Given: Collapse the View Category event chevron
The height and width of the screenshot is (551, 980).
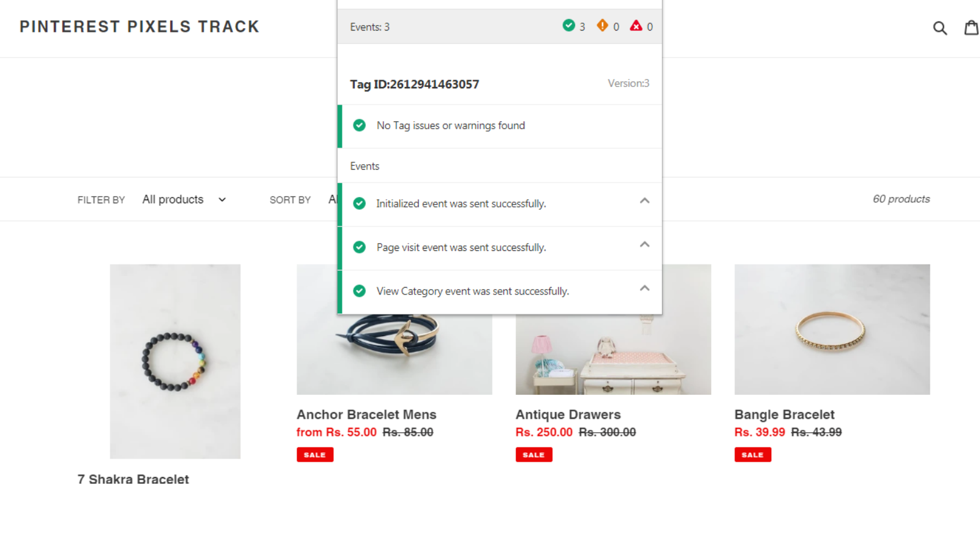Looking at the screenshot, I should [644, 288].
